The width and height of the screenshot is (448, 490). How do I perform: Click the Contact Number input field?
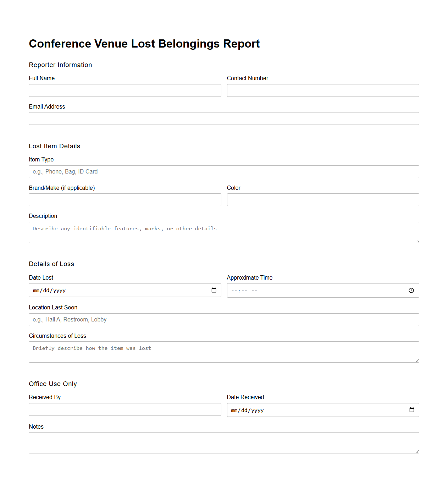pos(323,90)
